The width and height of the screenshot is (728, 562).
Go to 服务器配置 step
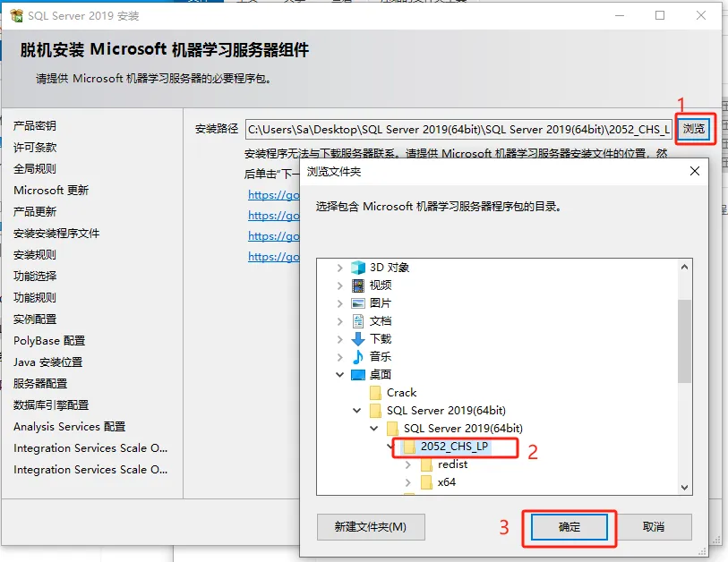tap(40, 384)
